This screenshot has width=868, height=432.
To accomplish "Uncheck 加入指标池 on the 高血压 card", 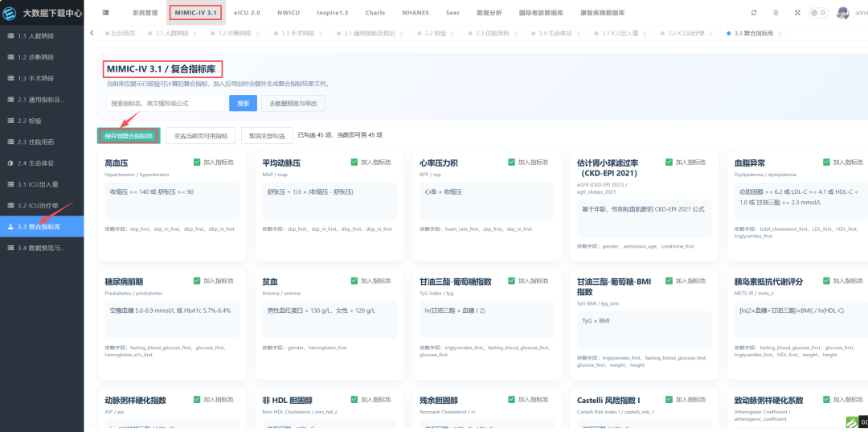I will (197, 163).
